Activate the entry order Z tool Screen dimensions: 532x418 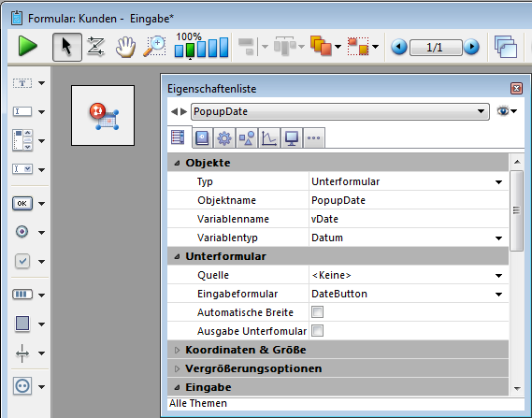pyautogui.click(x=95, y=47)
